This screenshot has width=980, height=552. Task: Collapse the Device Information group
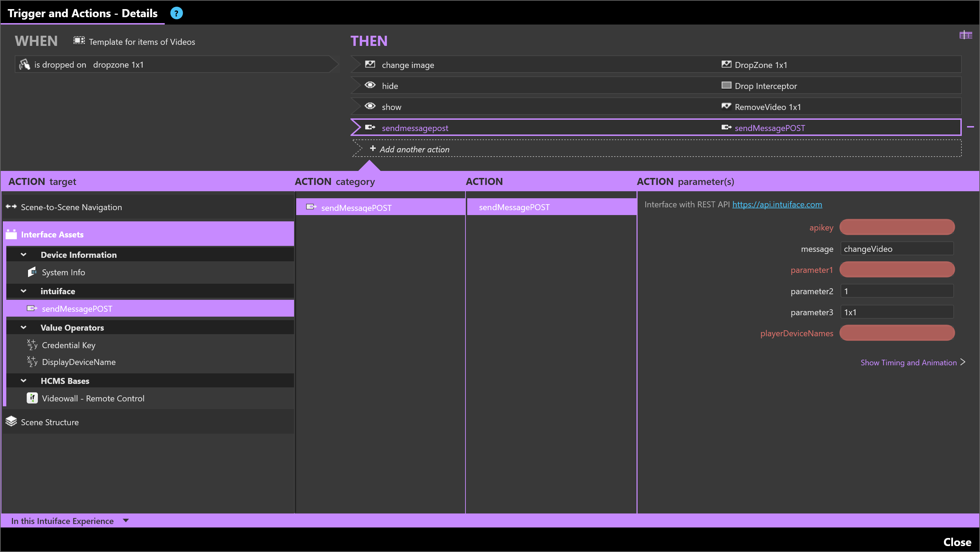click(23, 255)
